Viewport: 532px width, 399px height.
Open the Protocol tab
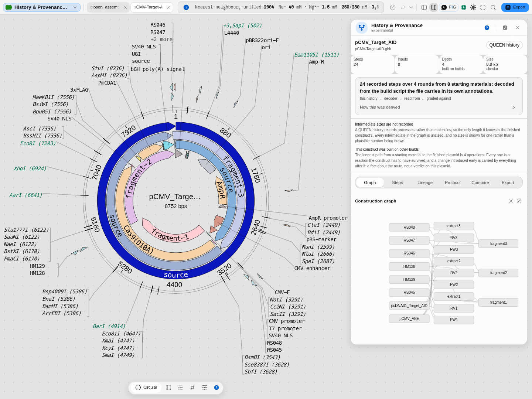point(453,183)
